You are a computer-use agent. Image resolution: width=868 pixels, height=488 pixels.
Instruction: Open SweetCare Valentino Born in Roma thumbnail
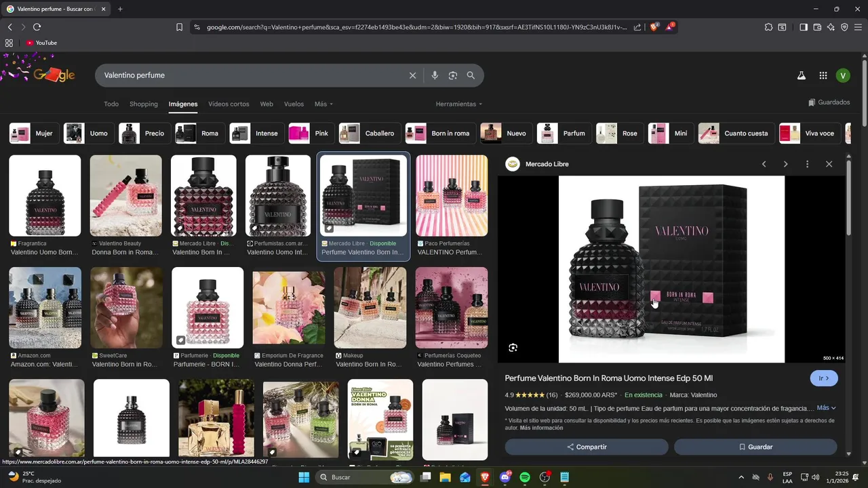point(127,308)
